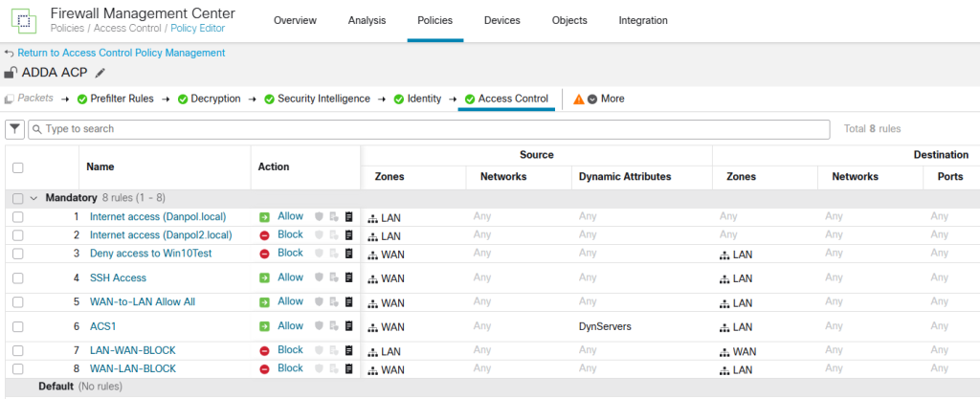Open the filter funnel icon
This screenshot has height=399, width=980.
pos(15,129)
